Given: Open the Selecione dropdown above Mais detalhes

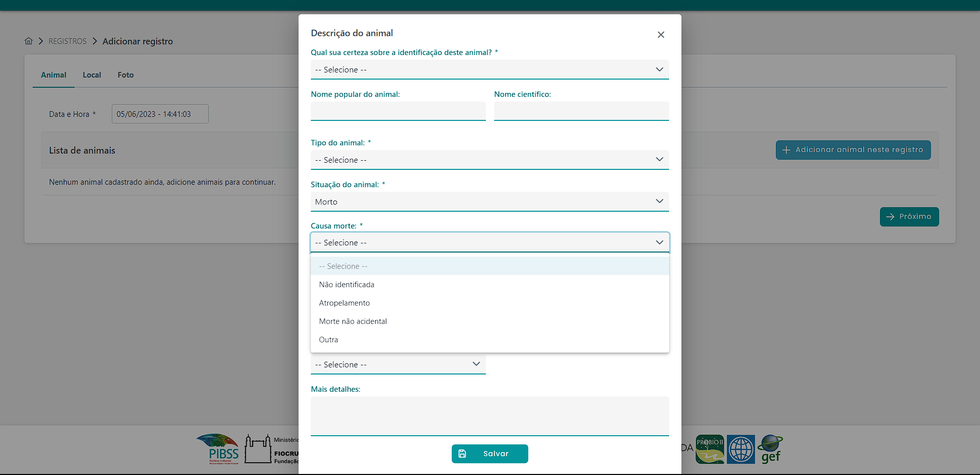Looking at the screenshot, I should 398,364.
